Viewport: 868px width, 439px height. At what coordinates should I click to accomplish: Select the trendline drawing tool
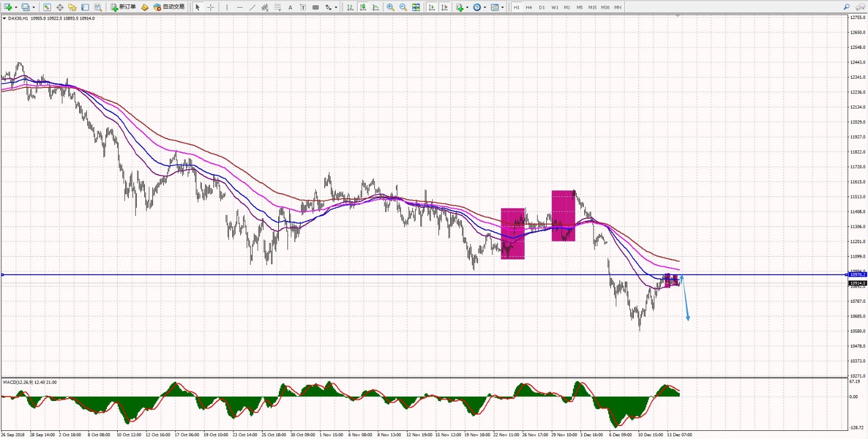[252, 7]
